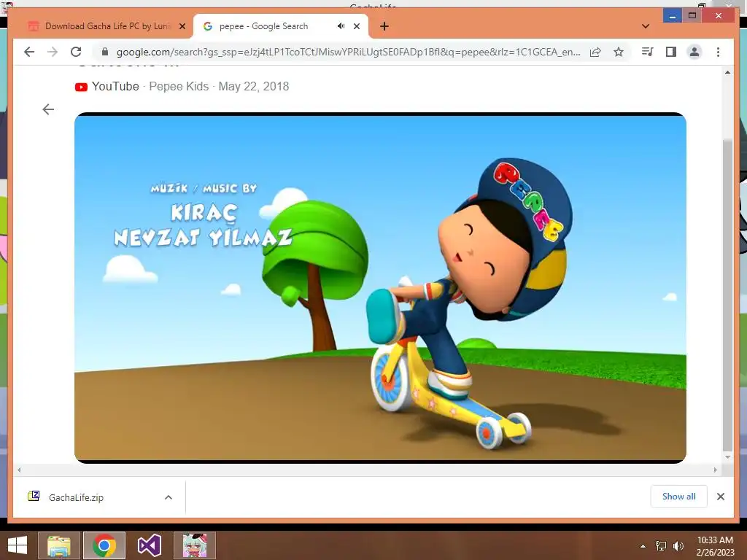
Task: Open the profile avatar menu
Action: pyautogui.click(x=694, y=52)
